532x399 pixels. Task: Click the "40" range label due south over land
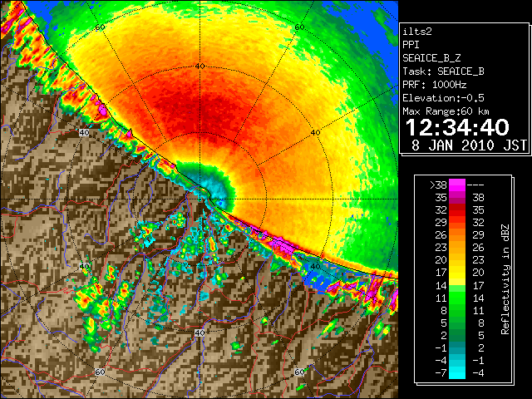pyautogui.click(x=199, y=332)
